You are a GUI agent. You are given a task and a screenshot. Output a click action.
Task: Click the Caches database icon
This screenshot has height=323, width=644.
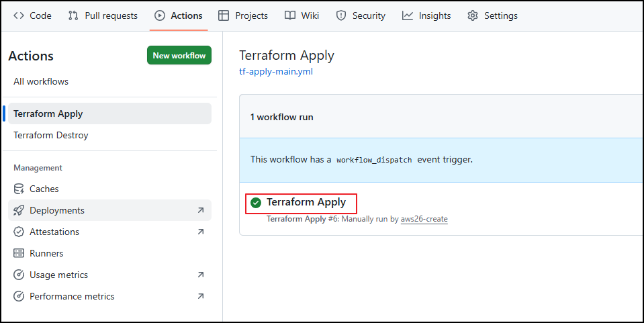click(x=19, y=189)
